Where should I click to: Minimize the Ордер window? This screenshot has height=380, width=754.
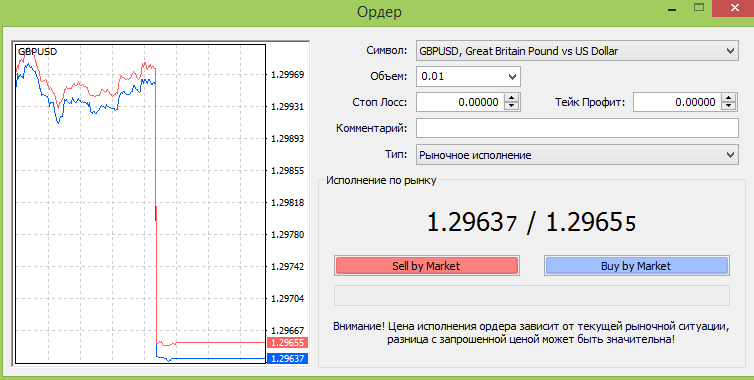point(673,10)
